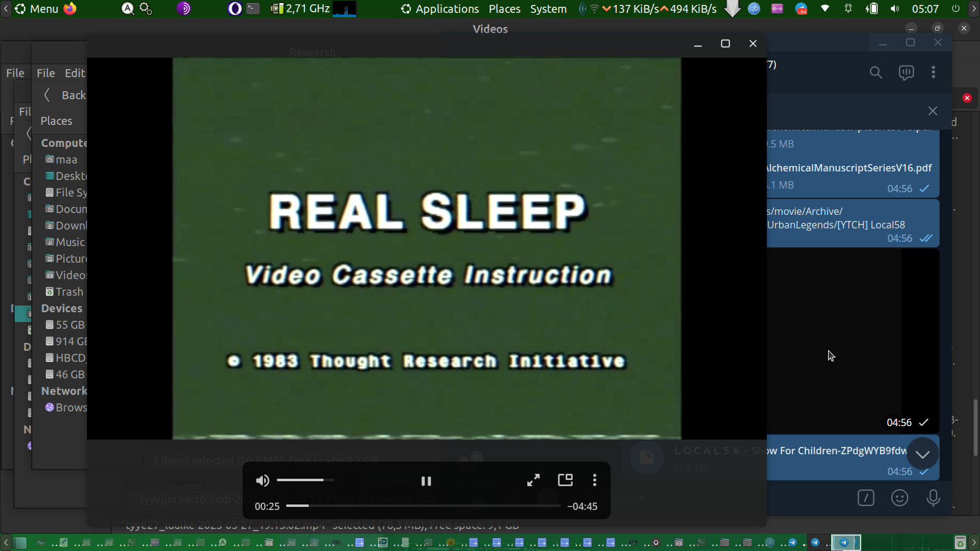Open the MATE Menu in top panel
Screen dimensions: 980x551
37,9
